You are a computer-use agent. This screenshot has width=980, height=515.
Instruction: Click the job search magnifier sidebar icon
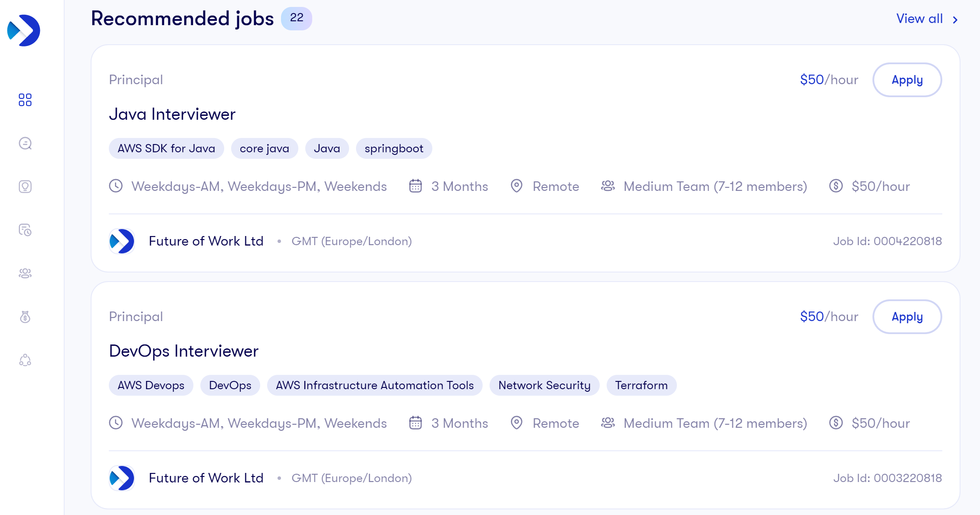point(25,143)
